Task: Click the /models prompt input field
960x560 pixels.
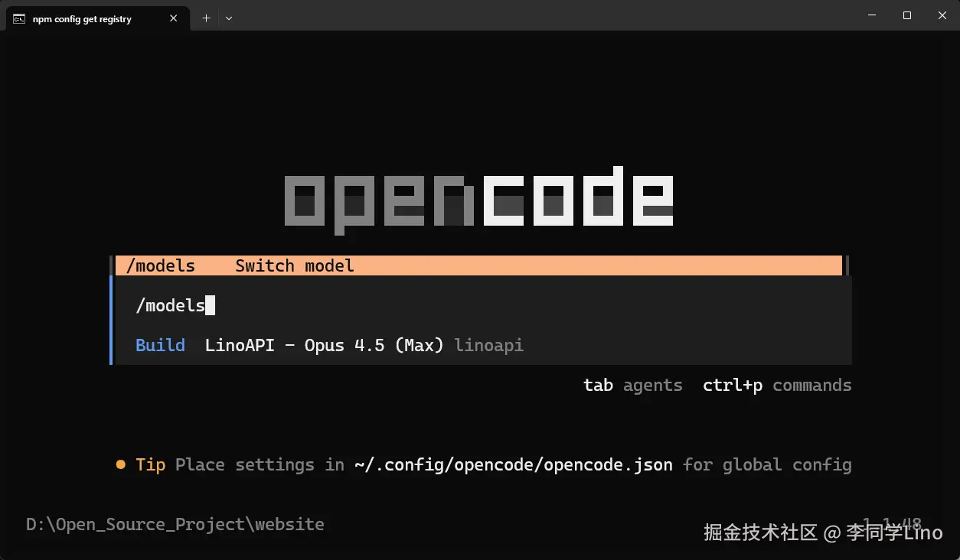Action: [x=482, y=305]
